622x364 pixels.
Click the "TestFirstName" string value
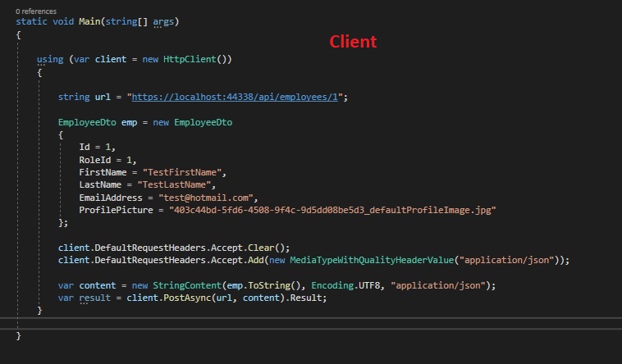click(181, 172)
